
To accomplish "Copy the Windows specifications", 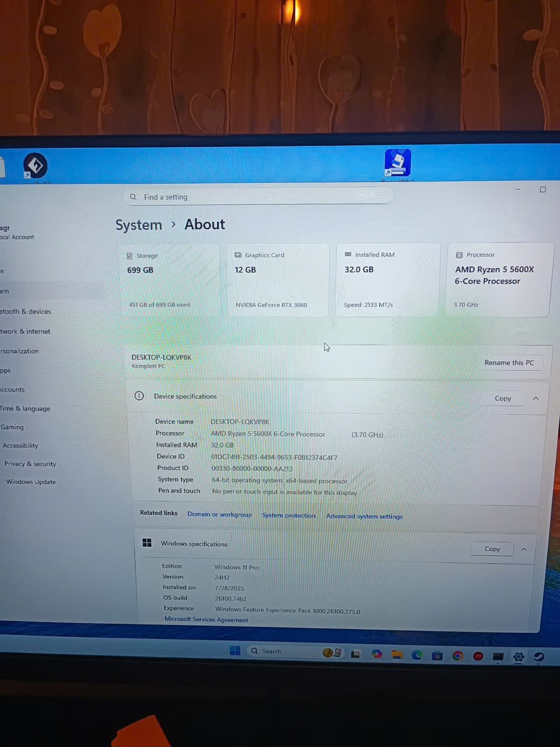I will click(492, 549).
